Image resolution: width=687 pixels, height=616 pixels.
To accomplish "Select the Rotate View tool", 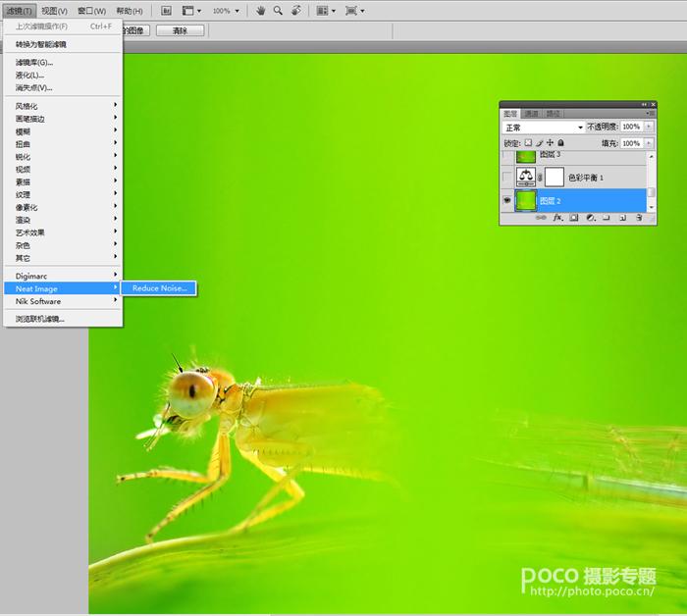I will pos(296,11).
